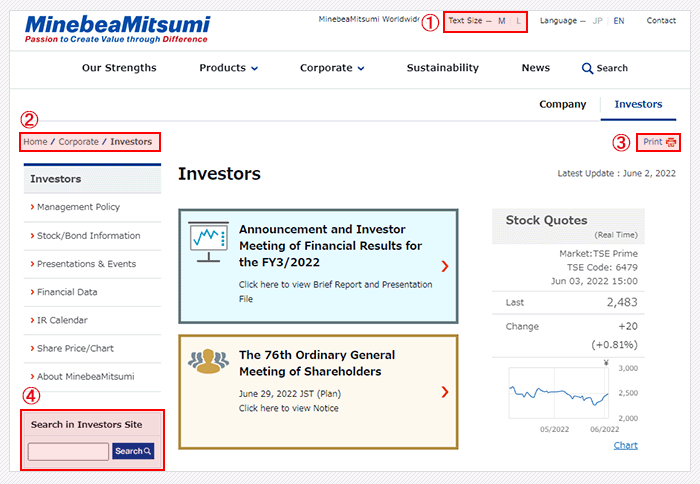Open IR Calendar in the sidebar

(x=62, y=320)
